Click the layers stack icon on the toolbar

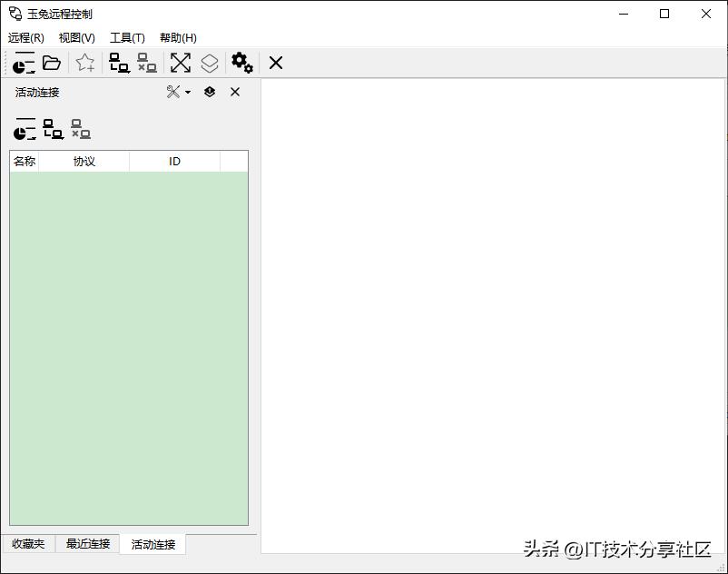tap(210, 63)
